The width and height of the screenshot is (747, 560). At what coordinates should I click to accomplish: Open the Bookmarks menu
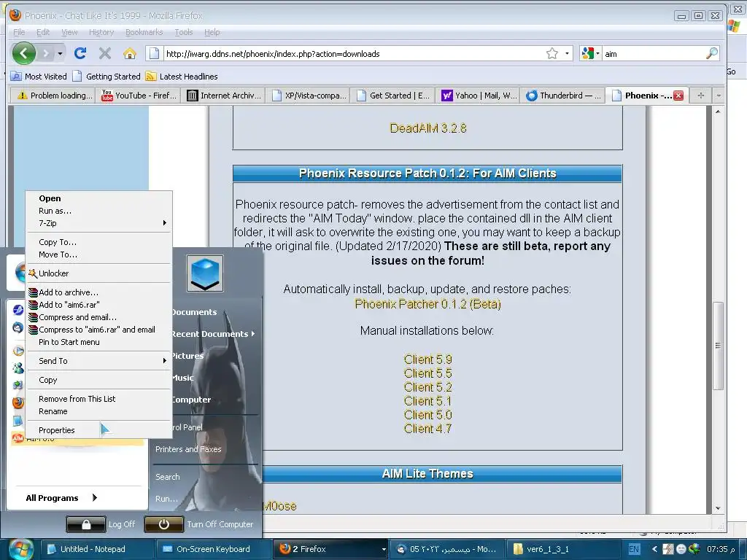coord(144,32)
